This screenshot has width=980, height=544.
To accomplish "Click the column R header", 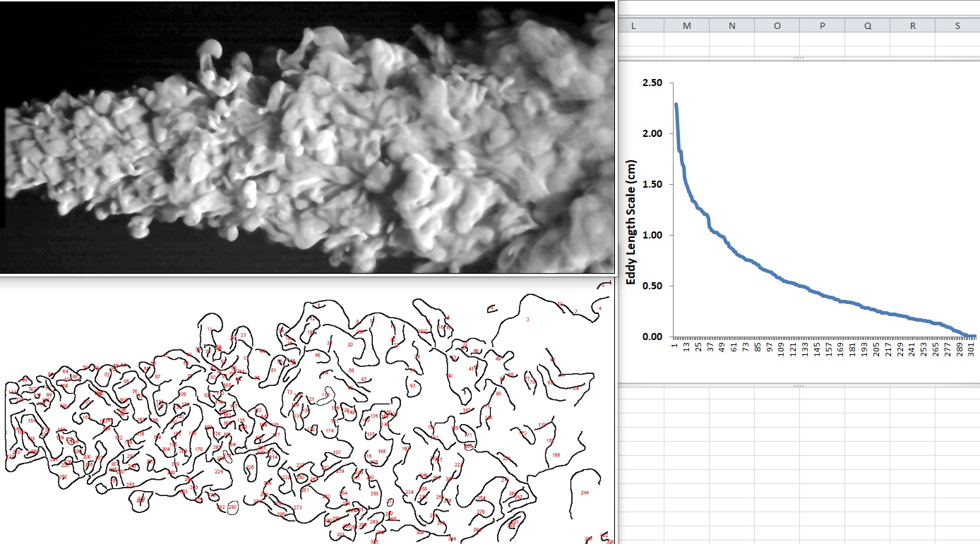I will pos(912,26).
